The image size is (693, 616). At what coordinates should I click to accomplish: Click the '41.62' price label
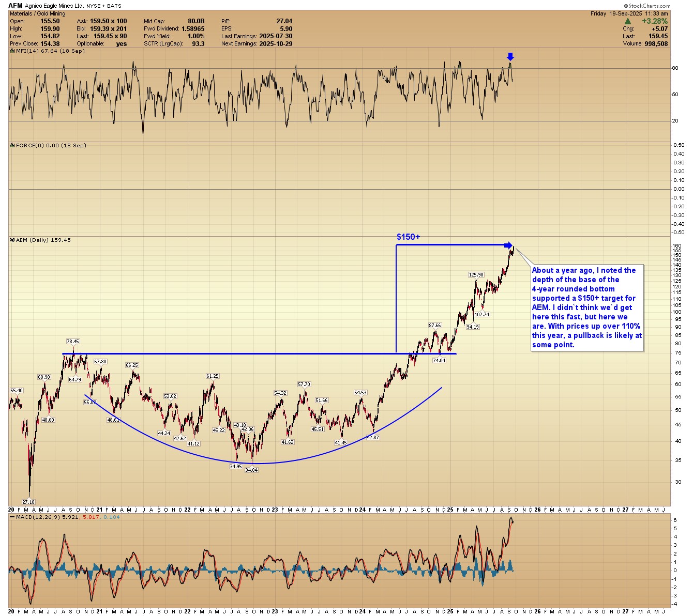pos(288,442)
